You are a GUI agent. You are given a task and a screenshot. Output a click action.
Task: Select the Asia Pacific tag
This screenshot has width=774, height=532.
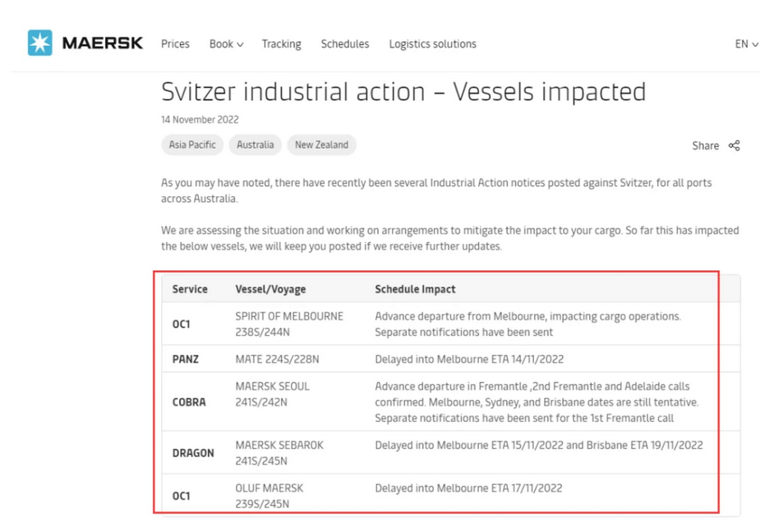pos(192,145)
